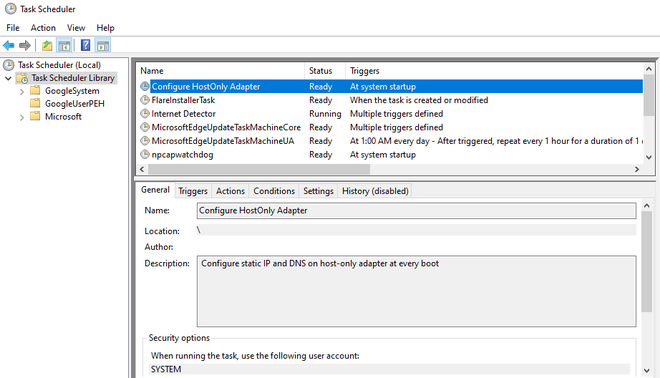Switch to the Conditions tab
Viewport: 660px width, 378px height.
[274, 191]
